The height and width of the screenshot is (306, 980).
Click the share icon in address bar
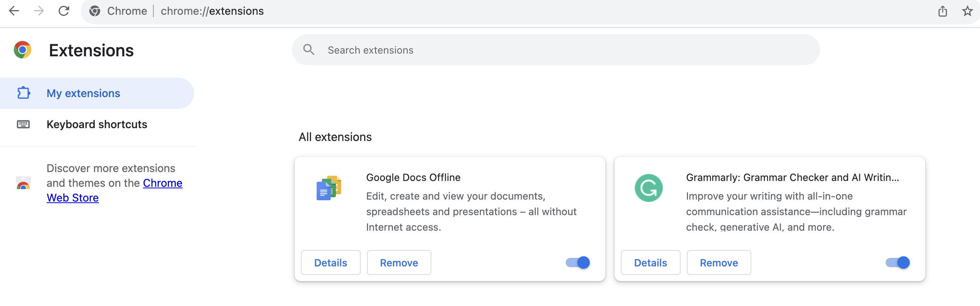pos(943,11)
